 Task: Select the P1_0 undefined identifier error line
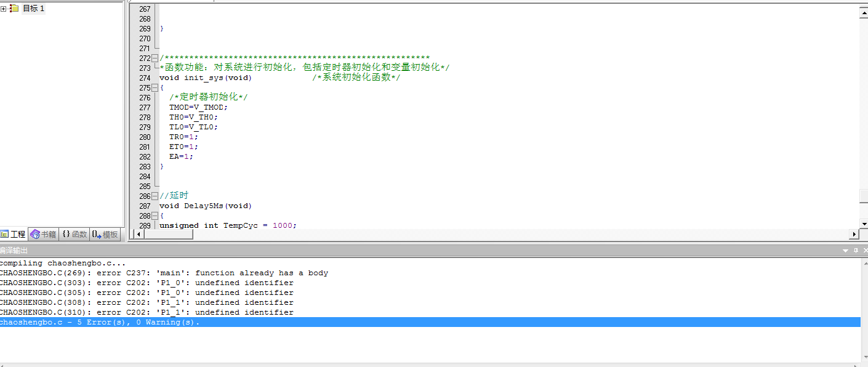147,283
